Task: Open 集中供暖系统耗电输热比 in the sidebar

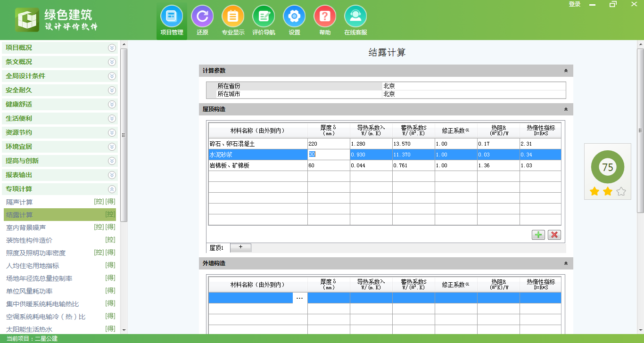Action: point(60,304)
